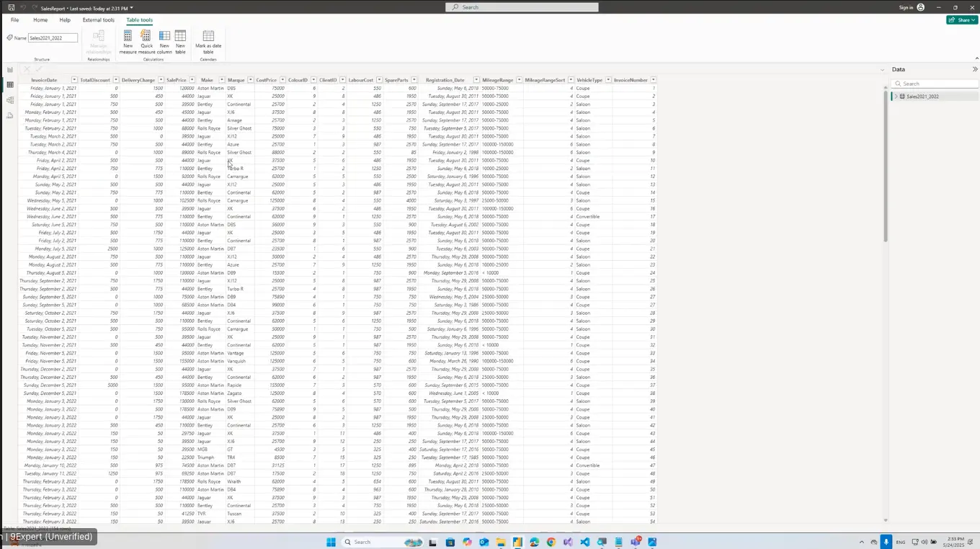Switch to Report view in left sidebar

[x=10, y=70]
